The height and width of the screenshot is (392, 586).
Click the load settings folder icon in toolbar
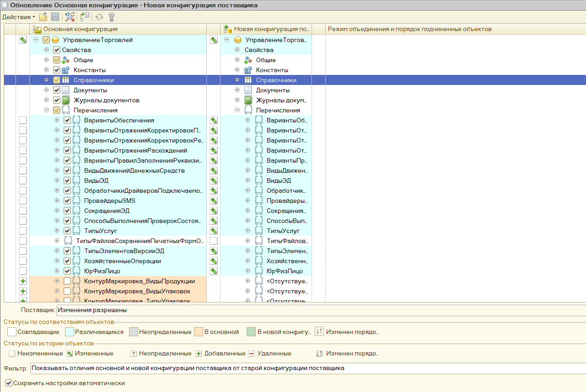(43, 17)
